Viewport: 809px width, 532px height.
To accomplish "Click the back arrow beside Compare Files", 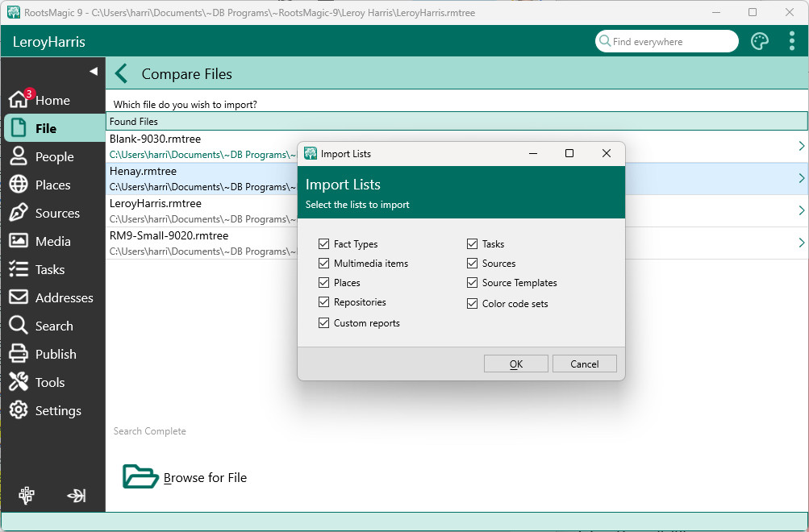I will 122,74.
